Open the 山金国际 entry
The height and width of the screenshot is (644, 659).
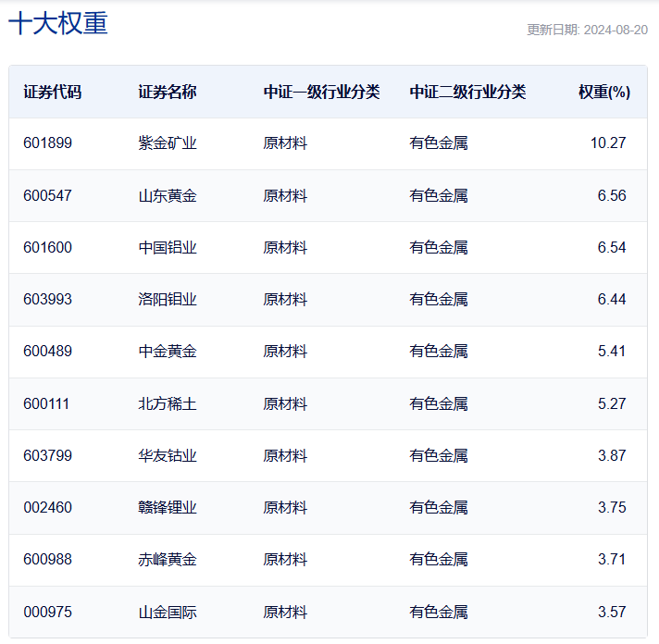168,612
